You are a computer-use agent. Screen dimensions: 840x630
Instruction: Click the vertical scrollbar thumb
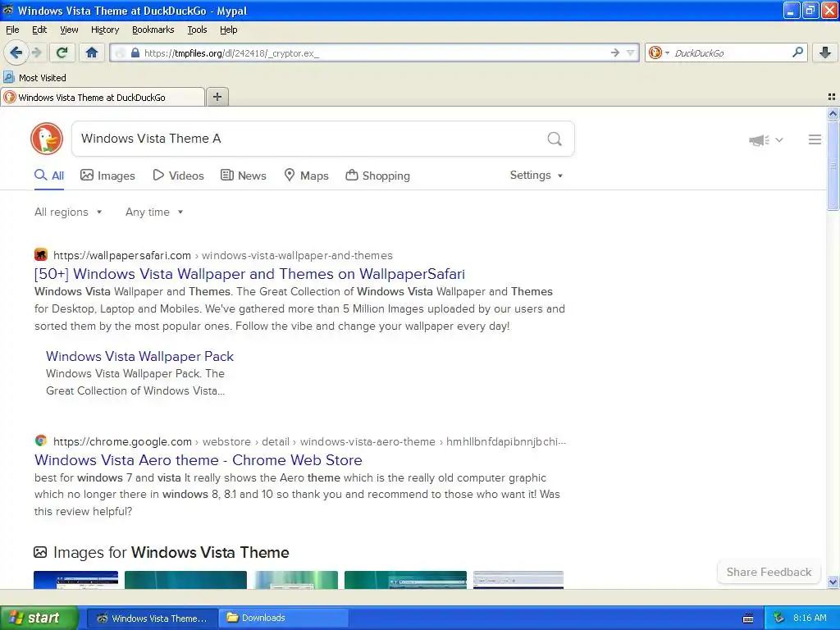833,166
